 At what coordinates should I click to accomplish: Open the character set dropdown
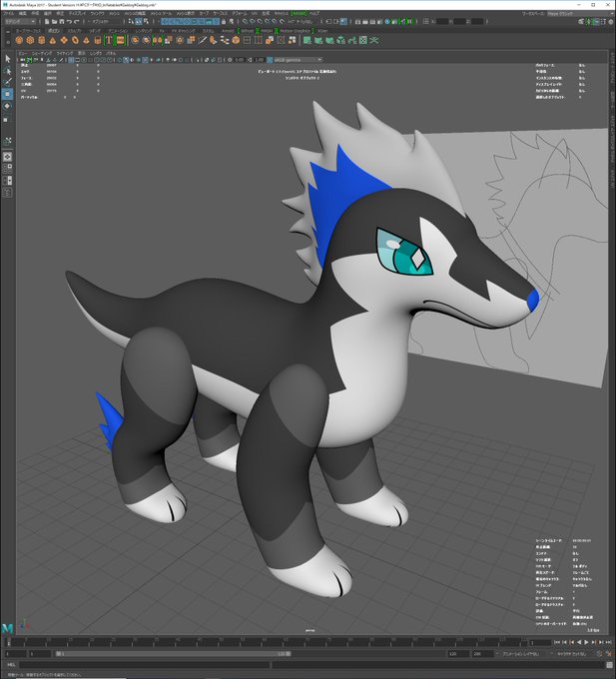[574, 653]
